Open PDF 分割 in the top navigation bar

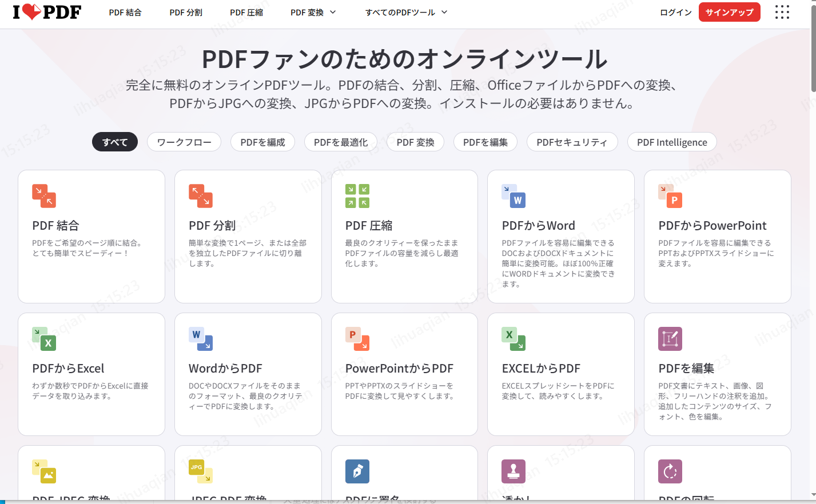click(x=186, y=12)
